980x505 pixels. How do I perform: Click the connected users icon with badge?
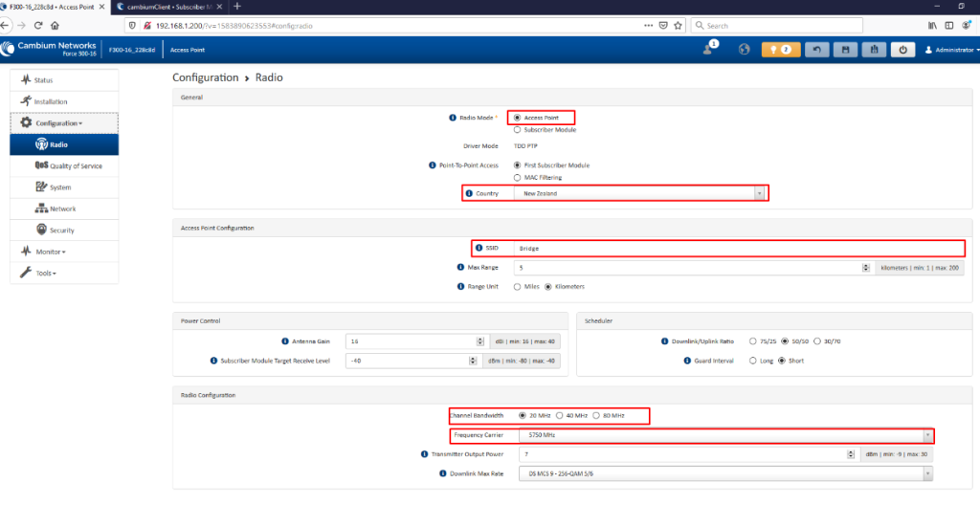pyautogui.click(x=709, y=49)
